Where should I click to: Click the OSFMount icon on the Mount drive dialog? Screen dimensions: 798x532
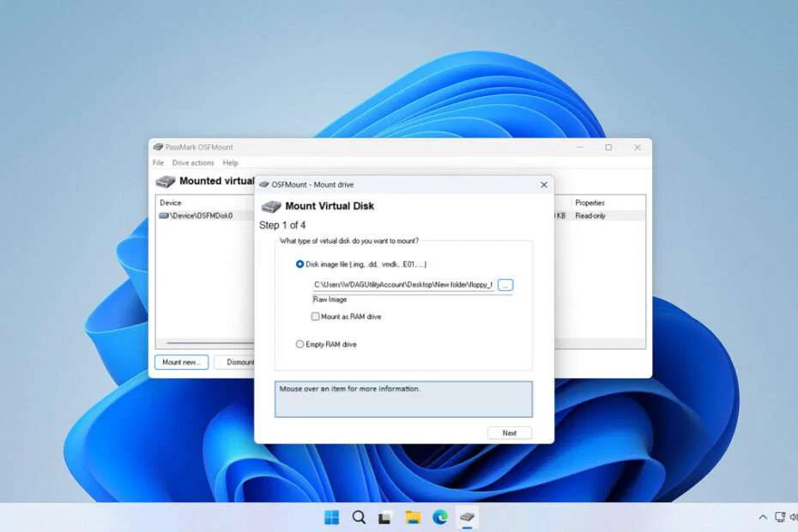266,184
